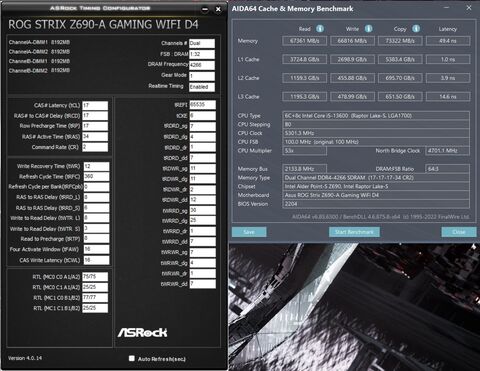The image size is (480, 371).
Task: Click the Close button in AIDA64
Action: pos(459,232)
